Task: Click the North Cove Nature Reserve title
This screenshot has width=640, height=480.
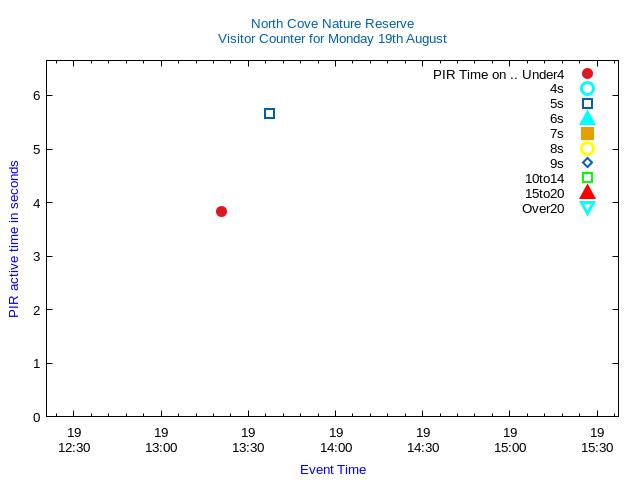Action: click(332, 23)
